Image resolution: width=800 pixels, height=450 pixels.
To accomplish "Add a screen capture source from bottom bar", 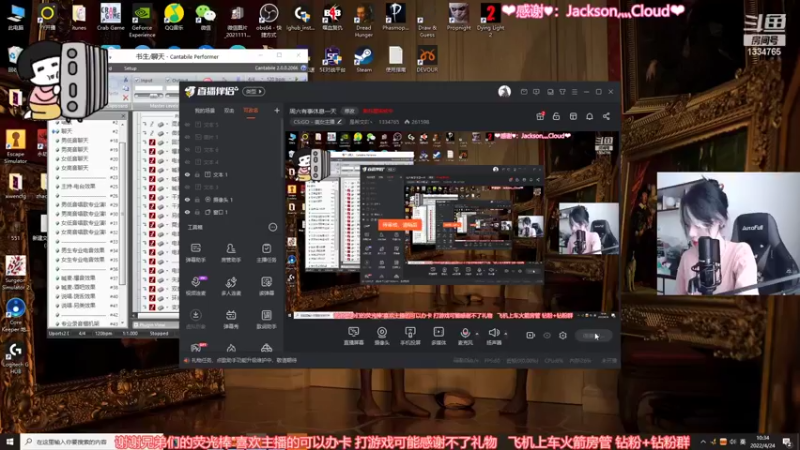I will (354, 336).
